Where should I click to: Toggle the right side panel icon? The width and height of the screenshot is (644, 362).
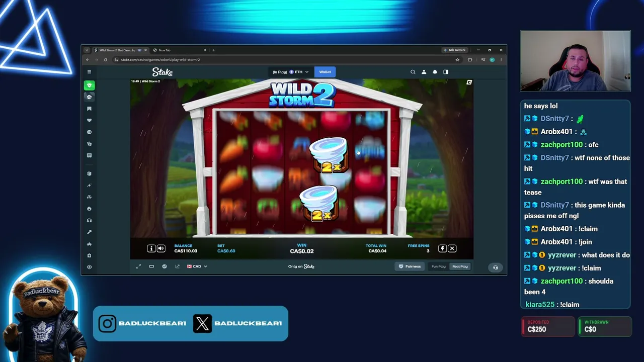click(x=446, y=72)
